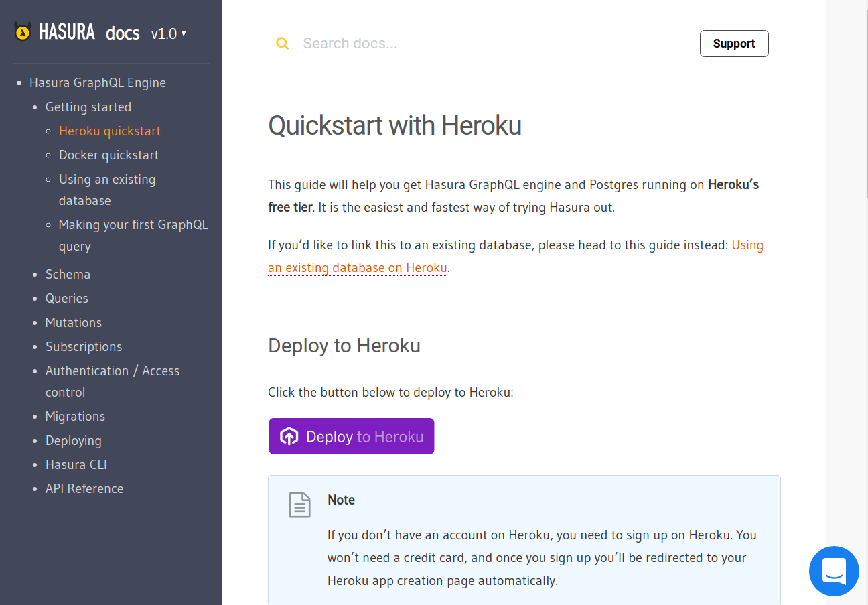This screenshot has height=605, width=868.
Task: Go to Schema section
Action: pyautogui.click(x=68, y=275)
